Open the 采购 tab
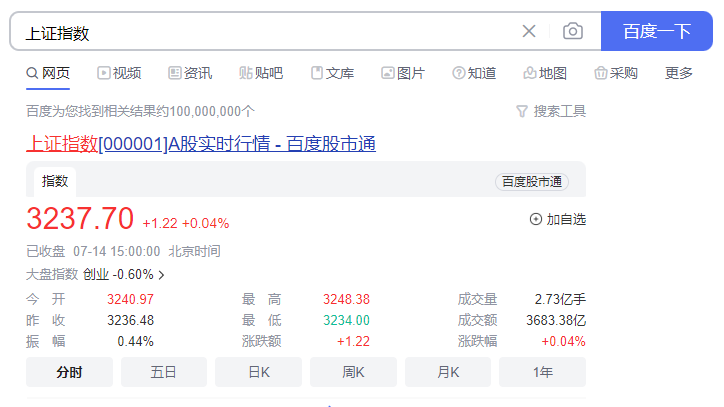 pyautogui.click(x=616, y=73)
